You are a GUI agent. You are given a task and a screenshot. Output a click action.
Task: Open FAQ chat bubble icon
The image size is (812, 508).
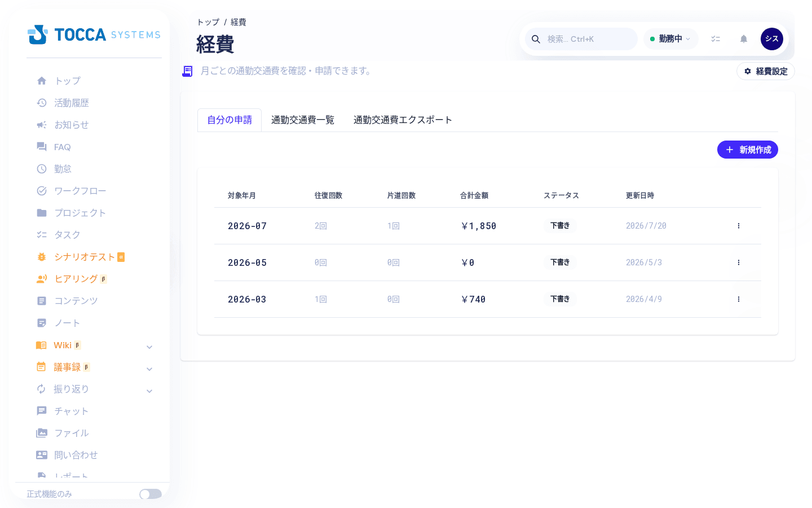42,147
